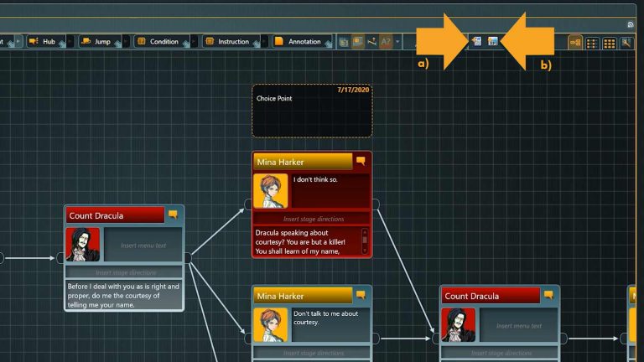Click the Instruction node tool
This screenshot has width=644, height=362.
pyautogui.click(x=231, y=41)
